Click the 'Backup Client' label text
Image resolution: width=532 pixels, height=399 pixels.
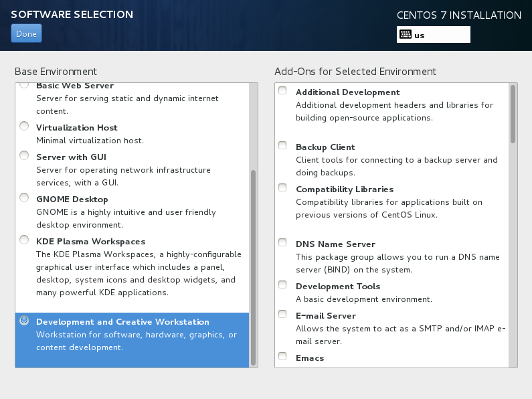click(325, 147)
